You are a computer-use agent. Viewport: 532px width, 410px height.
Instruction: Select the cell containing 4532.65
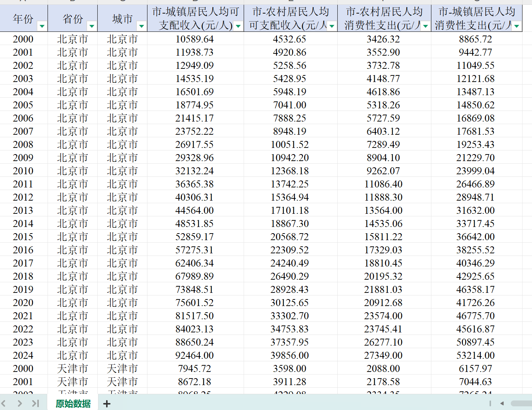291,39
